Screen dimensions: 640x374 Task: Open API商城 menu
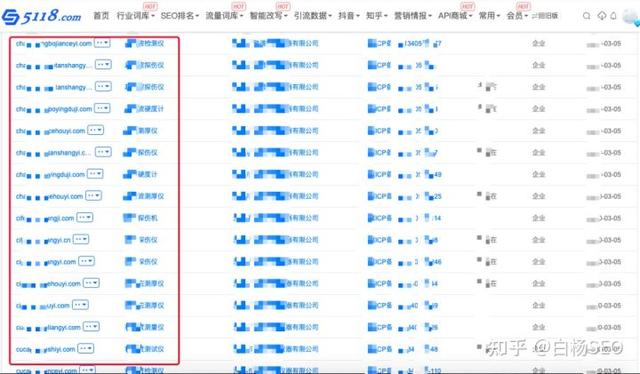pyautogui.click(x=455, y=16)
